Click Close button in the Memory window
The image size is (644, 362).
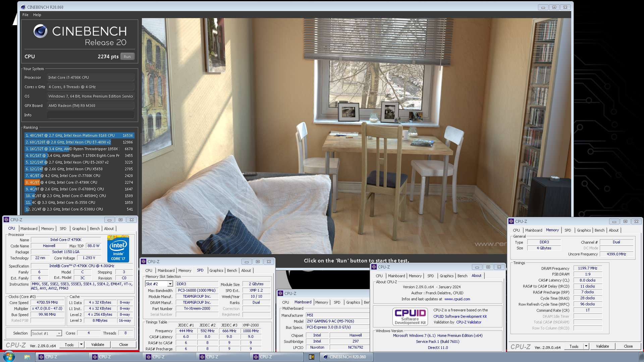[628, 346]
